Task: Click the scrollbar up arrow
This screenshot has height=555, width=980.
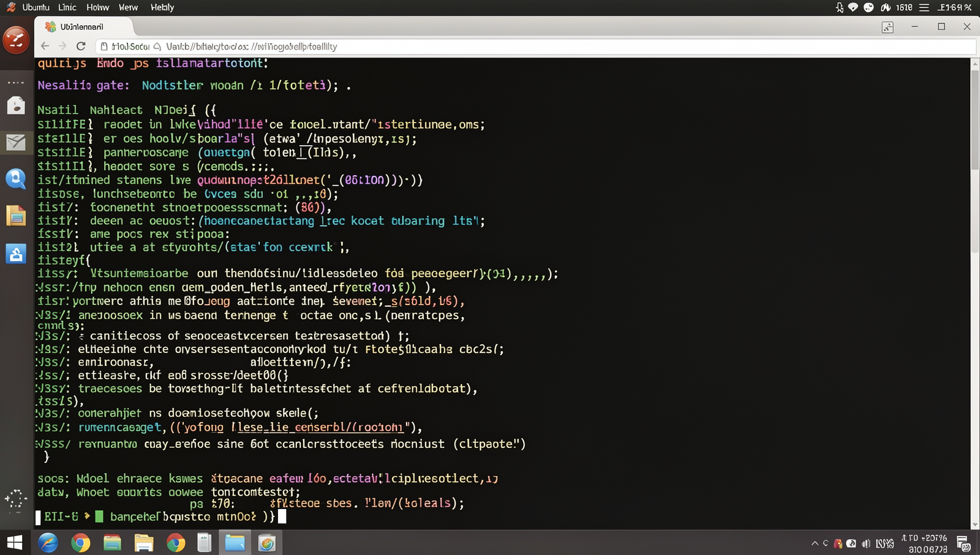Action: [975, 63]
